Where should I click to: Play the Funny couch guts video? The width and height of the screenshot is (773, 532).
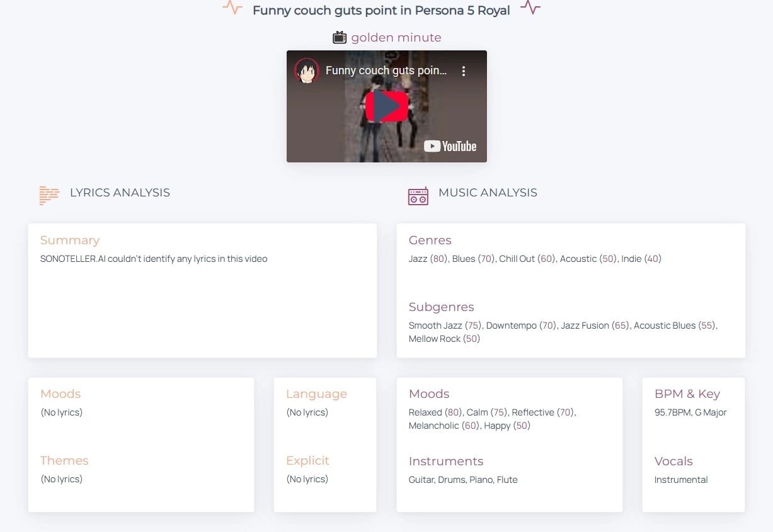tap(386, 106)
